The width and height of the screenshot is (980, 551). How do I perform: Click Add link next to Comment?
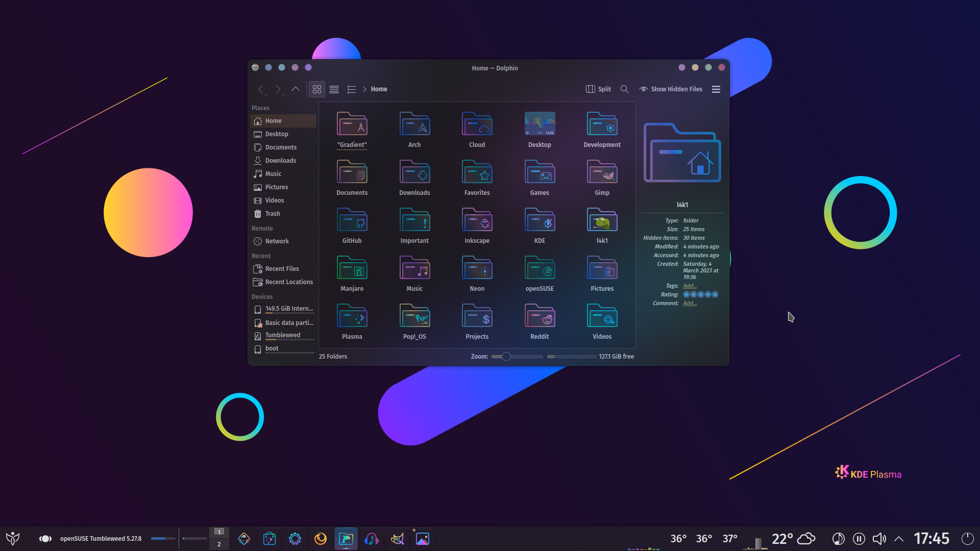click(690, 303)
